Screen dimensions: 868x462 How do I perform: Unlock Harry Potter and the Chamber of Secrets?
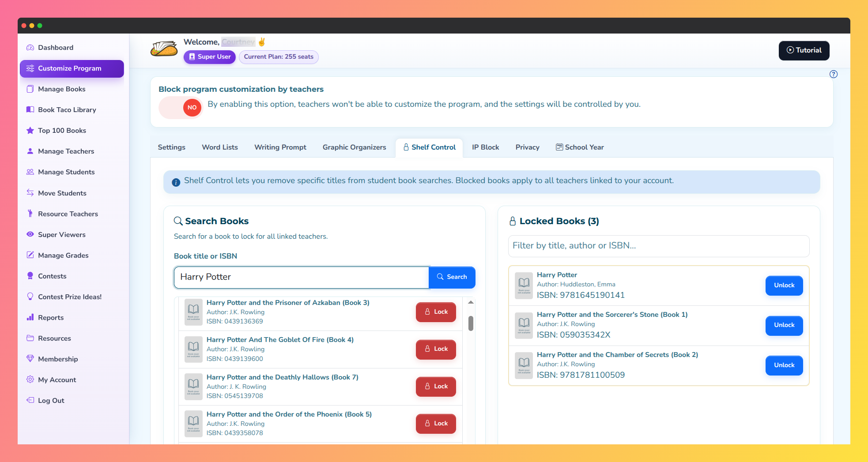pyautogui.click(x=784, y=365)
